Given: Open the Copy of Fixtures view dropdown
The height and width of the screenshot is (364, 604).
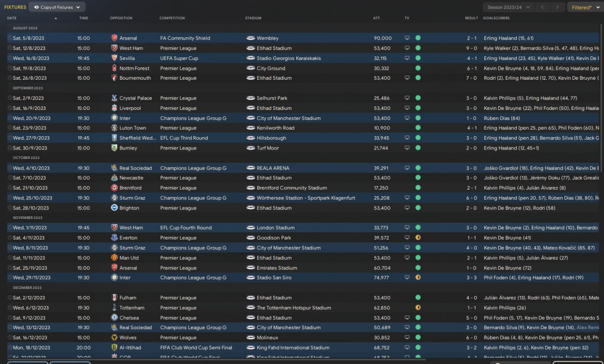Looking at the screenshot, I should click(57, 7).
